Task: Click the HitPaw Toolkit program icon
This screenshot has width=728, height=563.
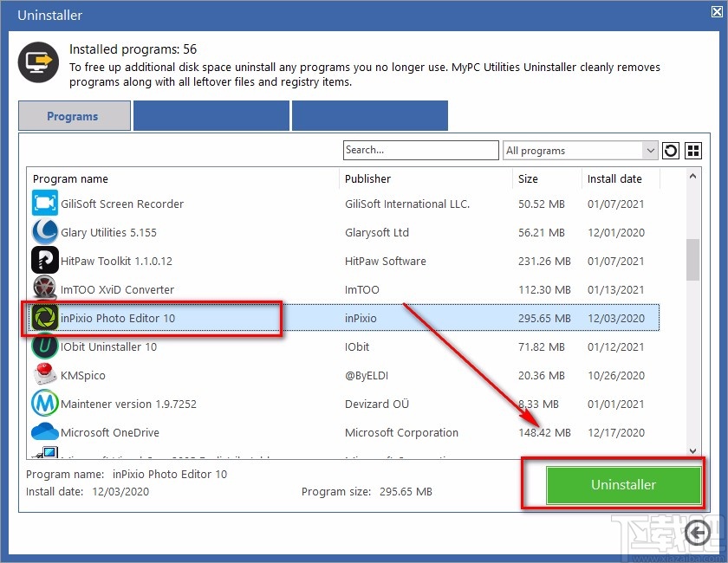Action: pyautogui.click(x=45, y=261)
